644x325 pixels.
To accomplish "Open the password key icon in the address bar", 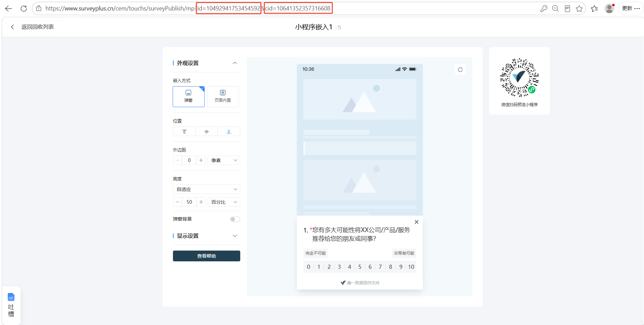I will [x=544, y=9].
